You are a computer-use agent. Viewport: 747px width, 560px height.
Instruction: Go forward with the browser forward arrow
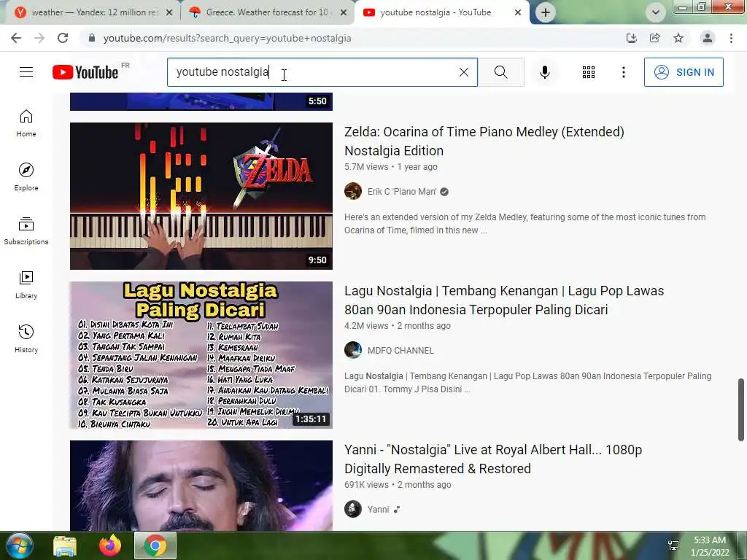(x=39, y=38)
